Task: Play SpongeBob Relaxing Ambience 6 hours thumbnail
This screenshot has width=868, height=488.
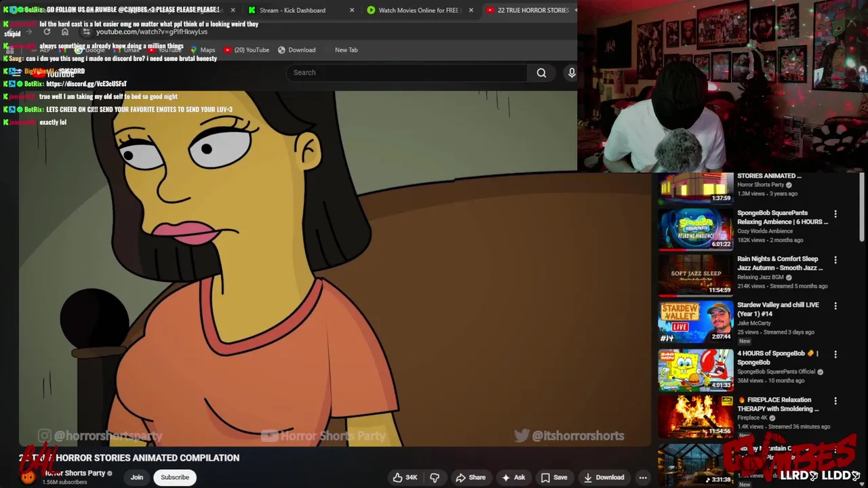Action: pyautogui.click(x=696, y=230)
